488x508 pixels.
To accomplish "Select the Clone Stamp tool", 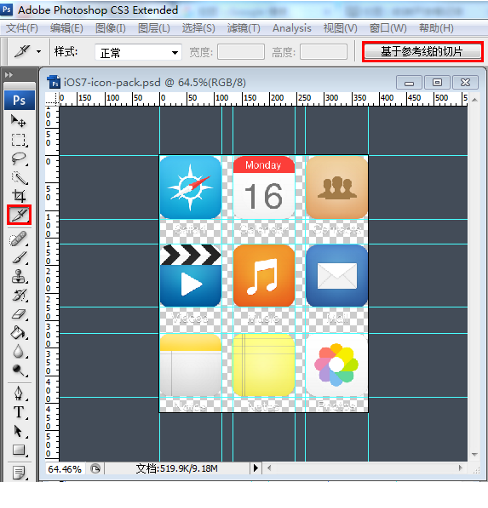I will [x=18, y=276].
